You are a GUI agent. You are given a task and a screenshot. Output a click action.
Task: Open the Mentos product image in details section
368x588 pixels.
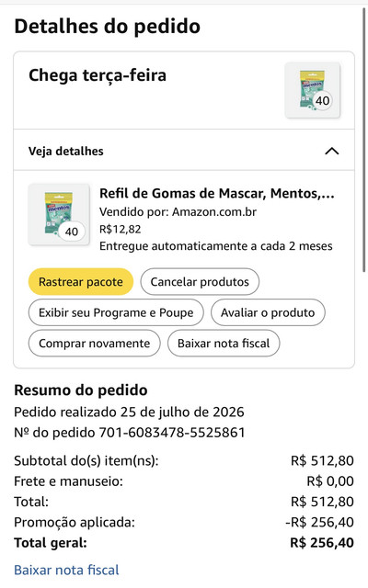pos(59,214)
